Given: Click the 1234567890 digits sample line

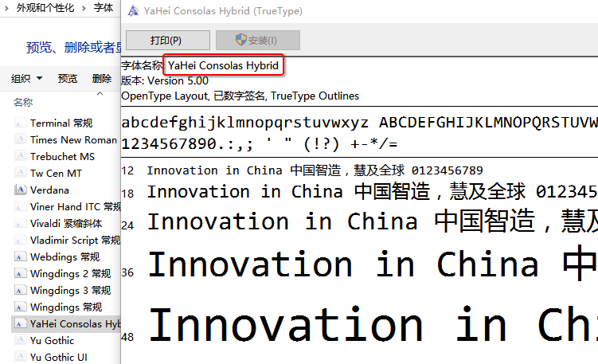Looking at the screenshot, I should click(x=260, y=144).
